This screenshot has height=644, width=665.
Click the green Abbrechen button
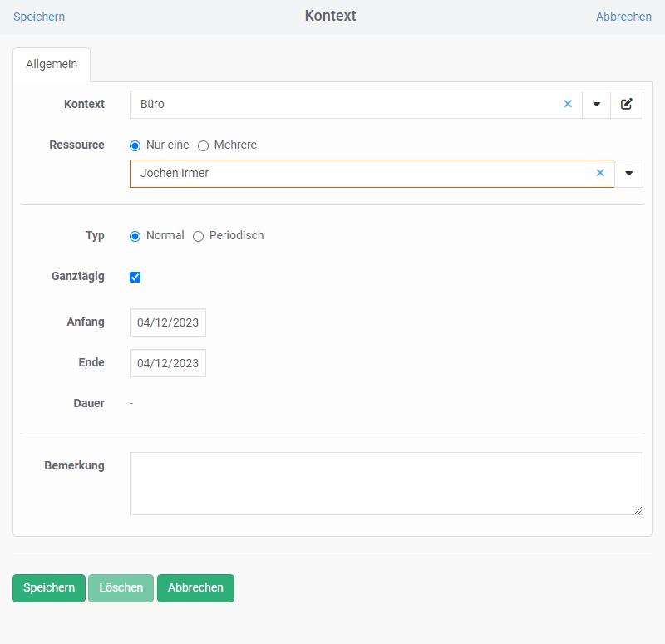pyautogui.click(x=195, y=587)
